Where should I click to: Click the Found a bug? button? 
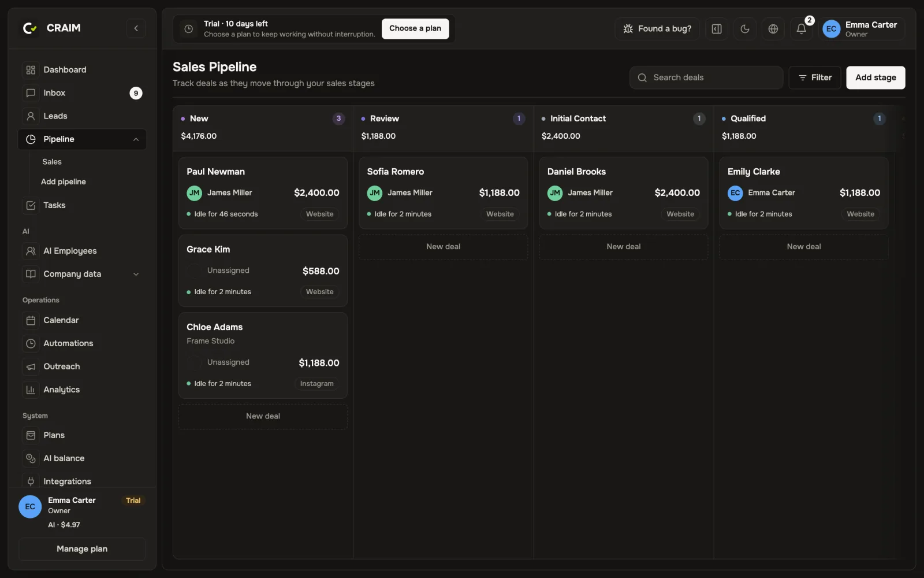tap(657, 29)
